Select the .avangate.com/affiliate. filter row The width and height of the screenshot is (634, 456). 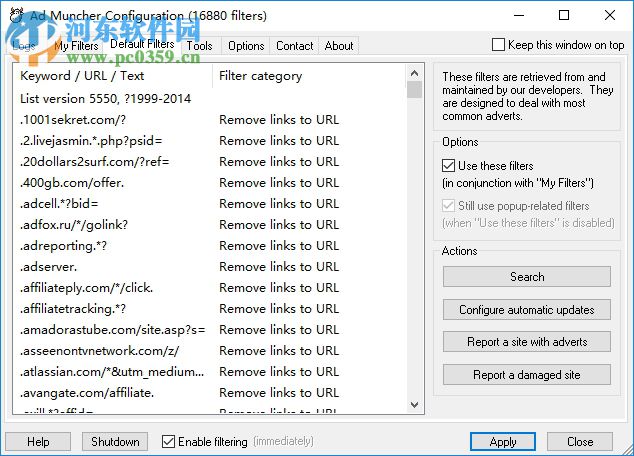[x=209, y=393]
